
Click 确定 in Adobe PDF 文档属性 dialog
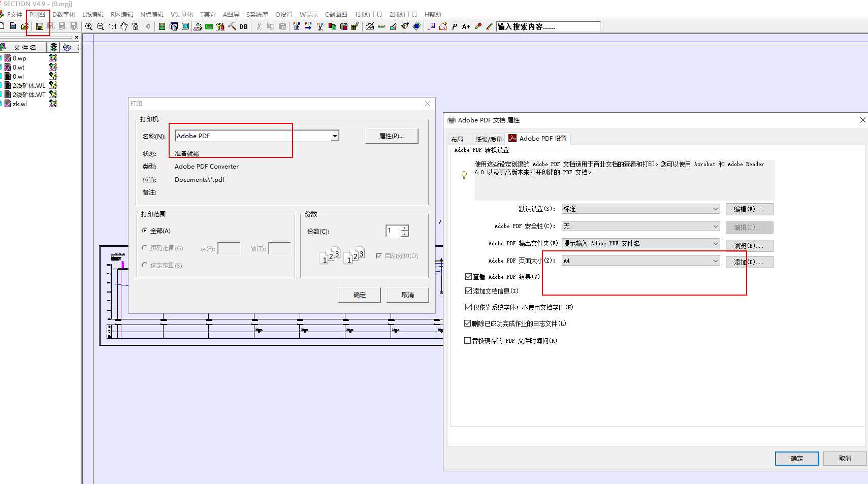tap(797, 459)
